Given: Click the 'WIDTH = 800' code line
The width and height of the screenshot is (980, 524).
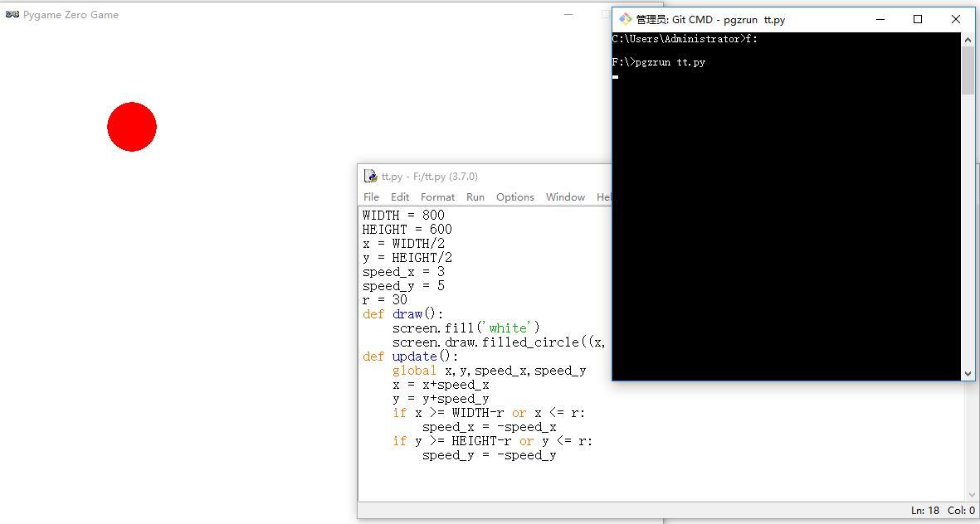Looking at the screenshot, I should 404,215.
